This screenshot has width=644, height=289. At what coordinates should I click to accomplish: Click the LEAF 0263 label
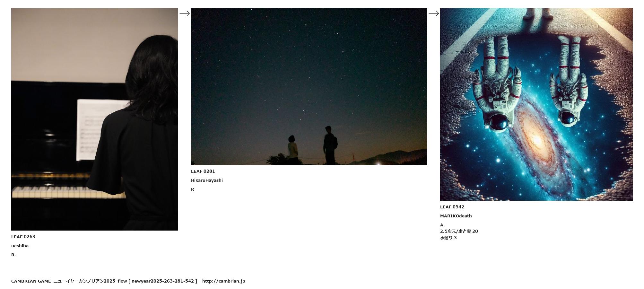(x=23, y=237)
